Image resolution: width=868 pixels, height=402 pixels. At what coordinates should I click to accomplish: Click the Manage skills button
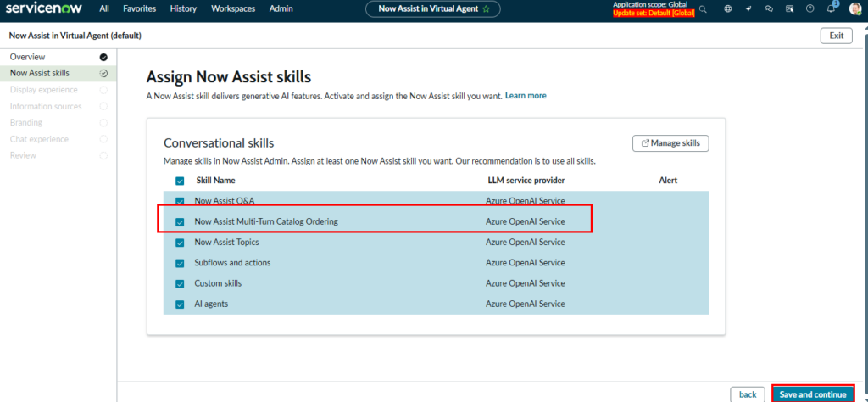670,143
